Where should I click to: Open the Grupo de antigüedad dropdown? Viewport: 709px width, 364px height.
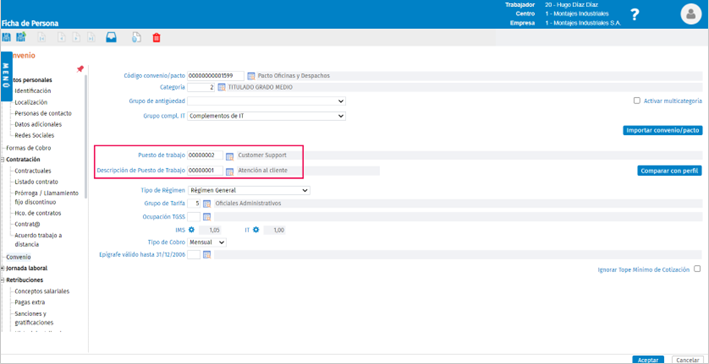pos(266,101)
